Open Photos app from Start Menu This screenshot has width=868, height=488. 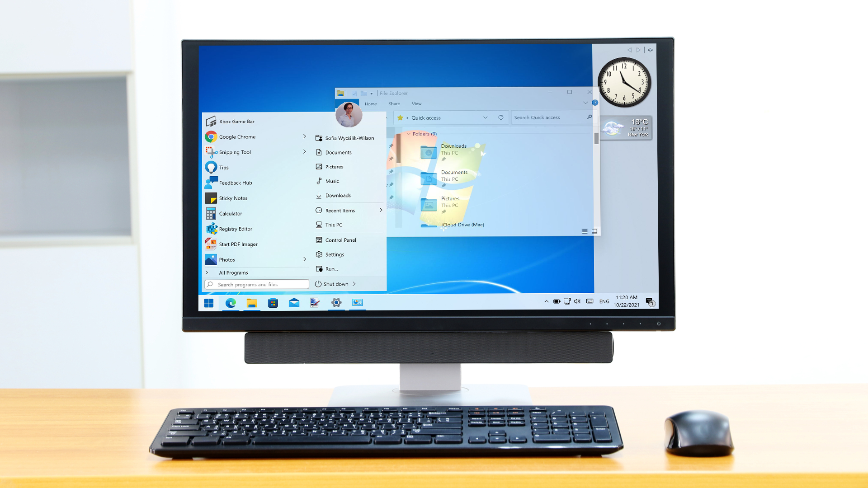226,259
